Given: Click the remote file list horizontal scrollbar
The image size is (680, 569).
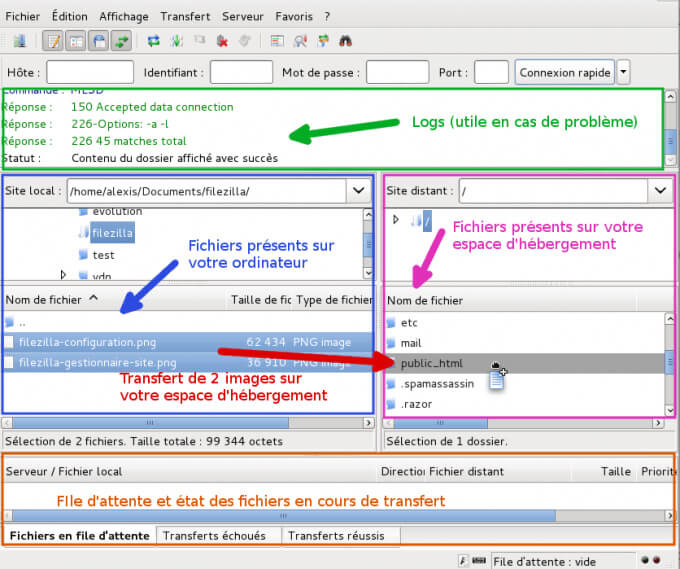Looking at the screenshot, I should coord(440,423).
